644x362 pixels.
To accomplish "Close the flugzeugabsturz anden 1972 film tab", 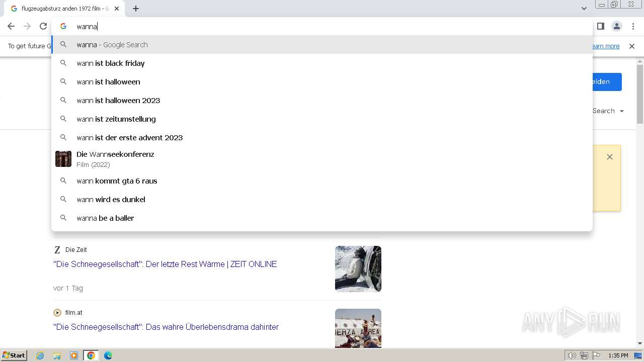I will click(x=117, y=9).
